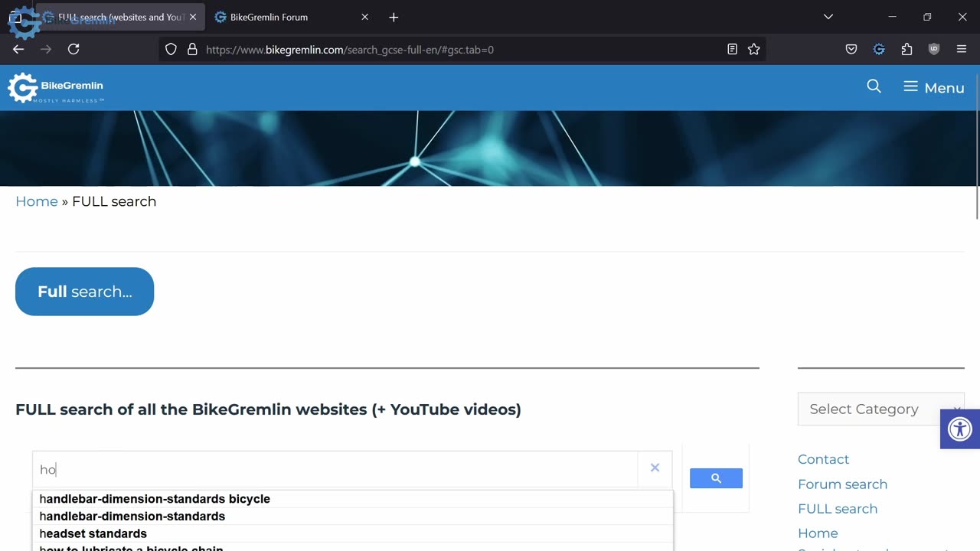The width and height of the screenshot is (980, 551).
Task: Open the Firefox application hamburger menu
Action: point(962,49)
